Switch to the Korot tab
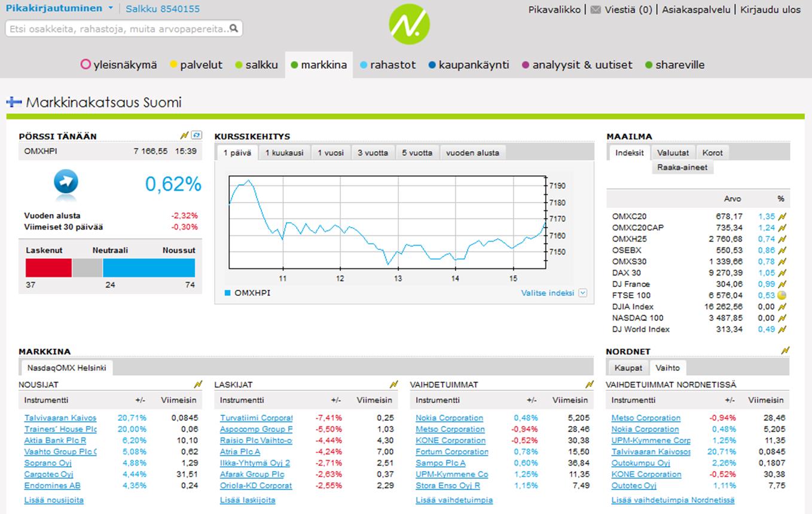Screen dimensions: 812x514 [x=713, y=152]
